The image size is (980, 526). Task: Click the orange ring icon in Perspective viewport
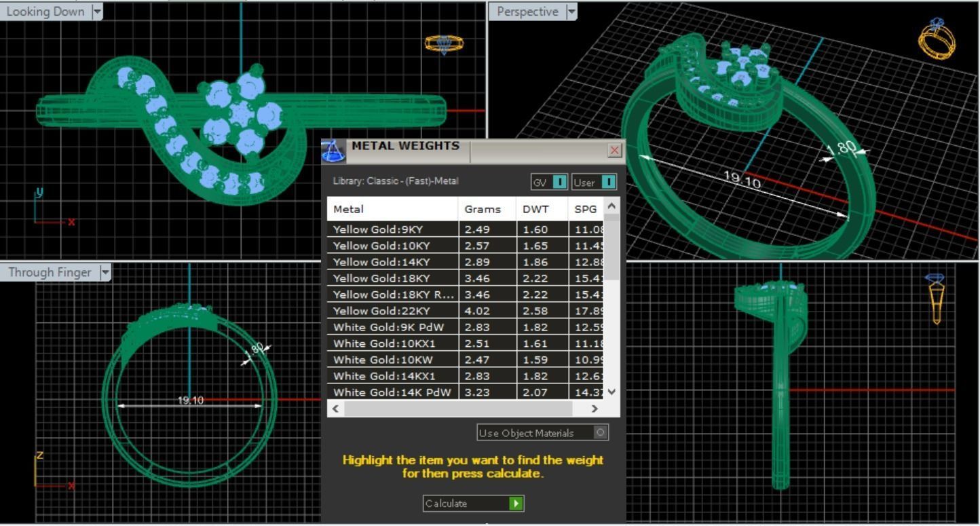tap(937, 37)
